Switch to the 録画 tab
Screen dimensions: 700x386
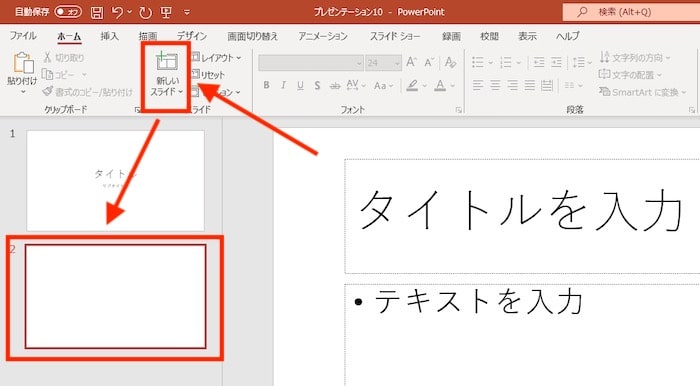coord(451,36)
